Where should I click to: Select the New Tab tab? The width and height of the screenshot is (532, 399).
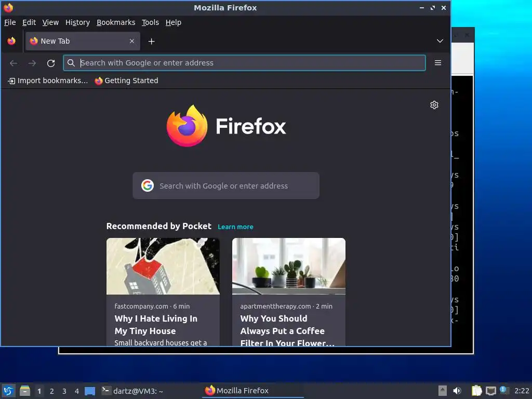click(83, 41)
